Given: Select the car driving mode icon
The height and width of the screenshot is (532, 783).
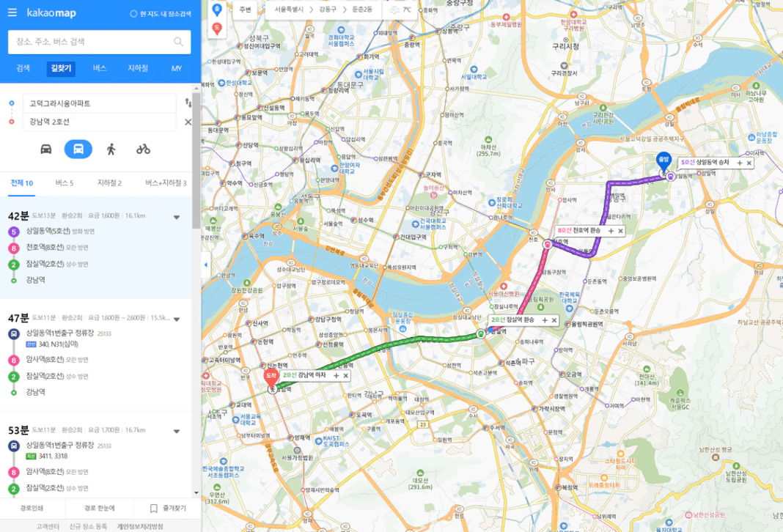Looking at the screenshot, I should point(46,149).
